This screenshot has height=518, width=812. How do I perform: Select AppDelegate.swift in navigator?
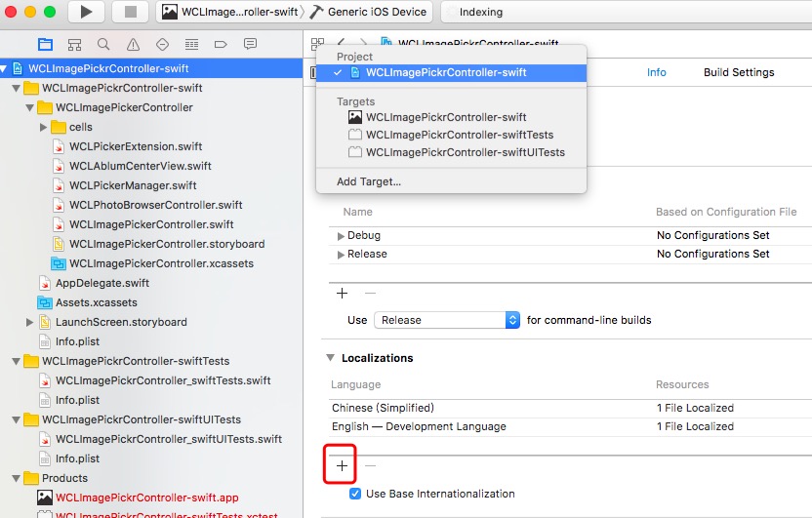102,283
